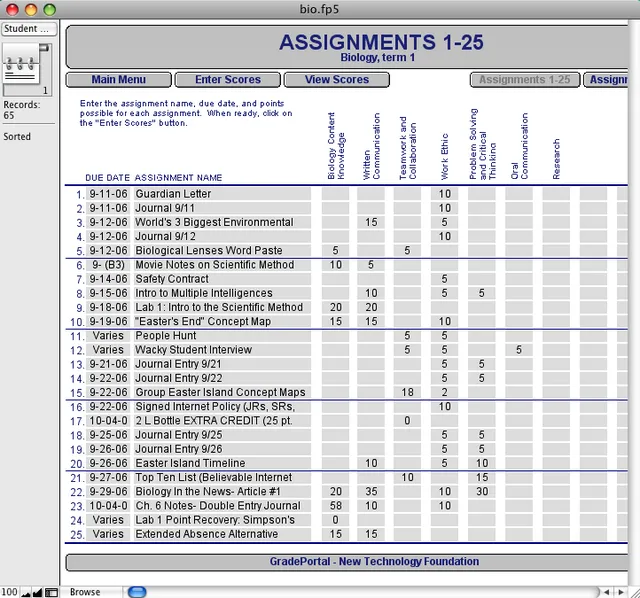Click World's 3 Biggest Environmental assignment name
This screenshot has width=640, height=598.
222,222
